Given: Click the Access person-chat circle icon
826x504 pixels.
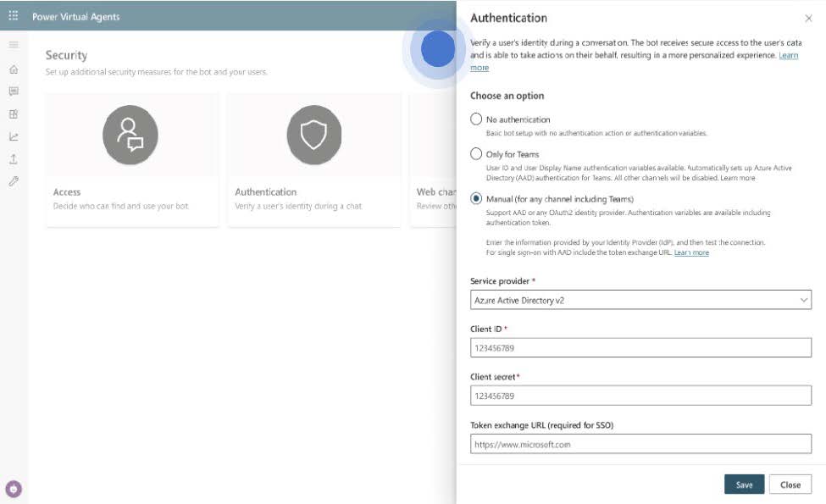Looking at the screenshot, I should 130,135.
